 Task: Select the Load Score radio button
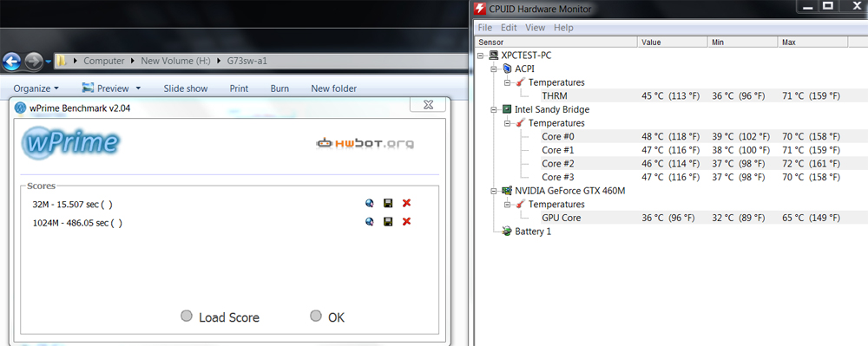pos(187,317)
